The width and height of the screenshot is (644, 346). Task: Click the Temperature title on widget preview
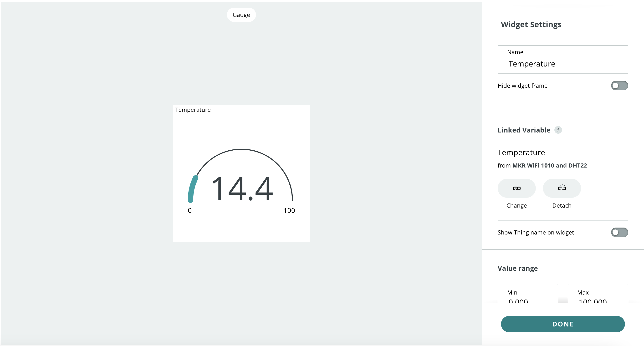coord(193,110)
